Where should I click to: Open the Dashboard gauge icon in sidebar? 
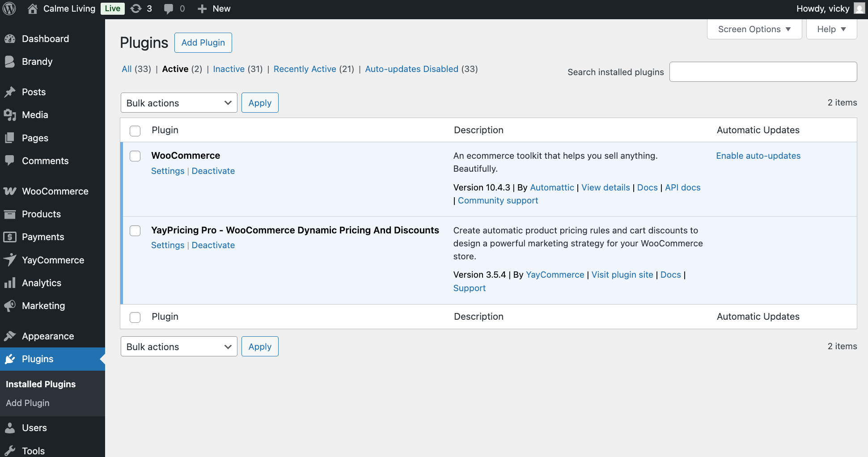point(10,39)
